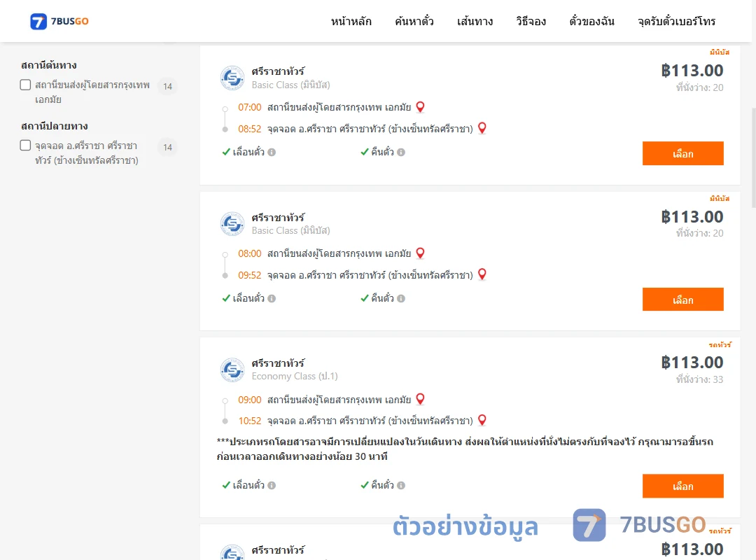The image size is (756, 560).
Task: Click ศรีราชาทัวร์ operator name on 07:00 trip
Action: (x=278, y=71)
